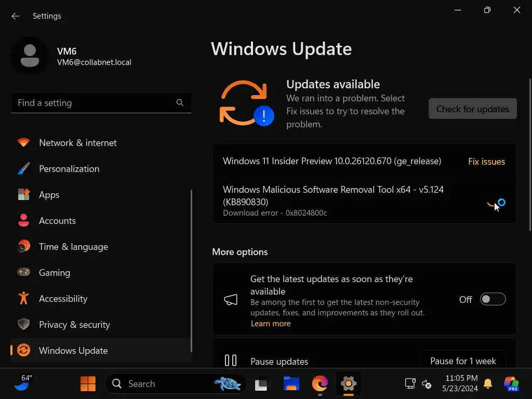Viewport: 532px width, 399px height.
Task: Click the Settings gear in the taskbar
Action: pyautogui.click(x=349, y=384)
